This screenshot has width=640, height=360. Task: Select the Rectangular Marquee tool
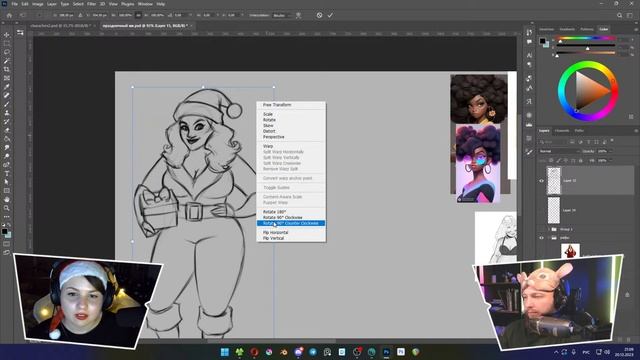7,43
